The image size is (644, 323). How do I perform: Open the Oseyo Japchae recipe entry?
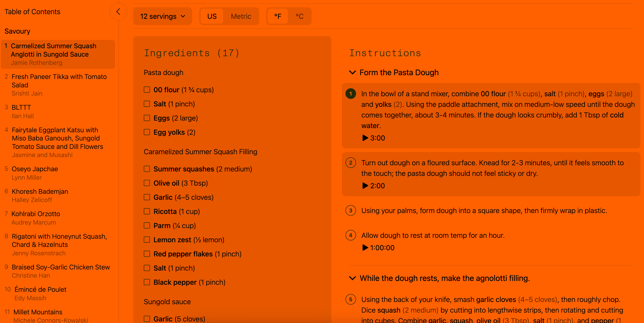coord(35,169)
